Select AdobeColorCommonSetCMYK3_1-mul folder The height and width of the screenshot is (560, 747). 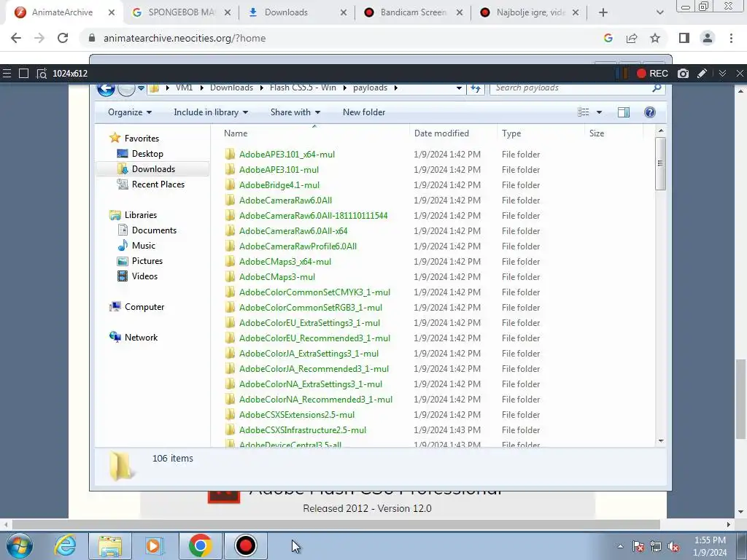[x=314, y=292]
